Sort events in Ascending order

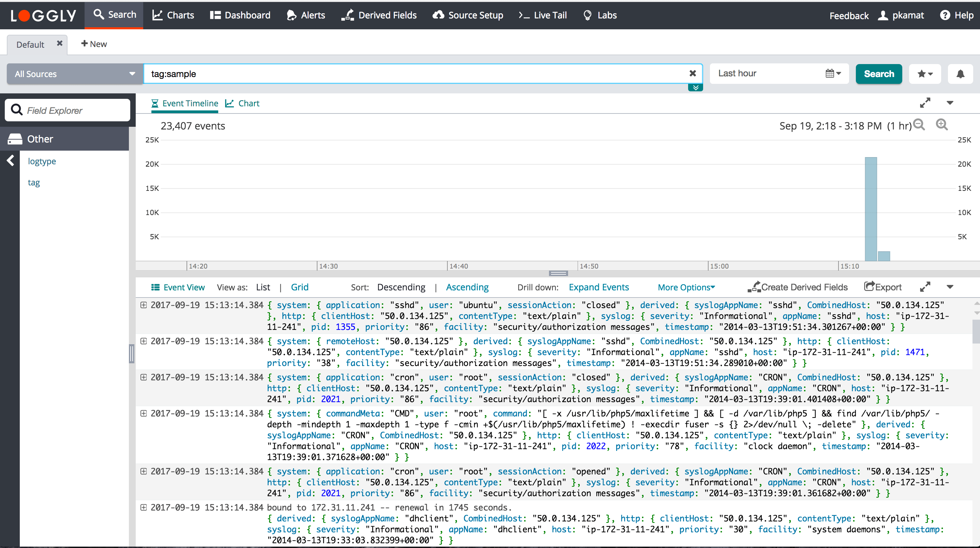(x=467, y=287)
